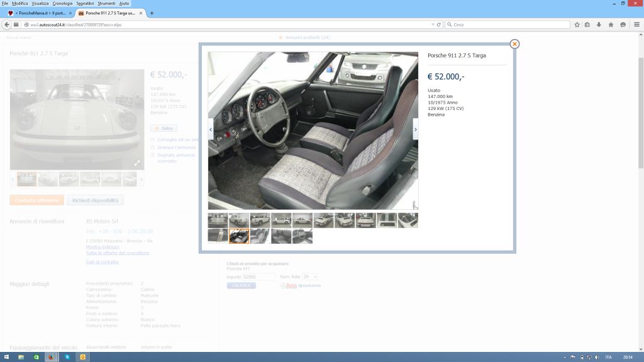Open the File menu
This screenshot has width=644, height=362.
[x=5, y=3]
